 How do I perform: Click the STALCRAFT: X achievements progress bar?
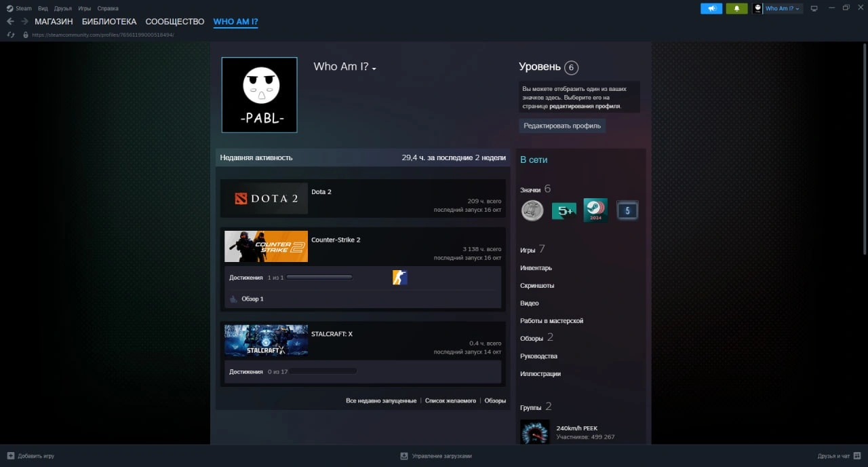(323, 371)
